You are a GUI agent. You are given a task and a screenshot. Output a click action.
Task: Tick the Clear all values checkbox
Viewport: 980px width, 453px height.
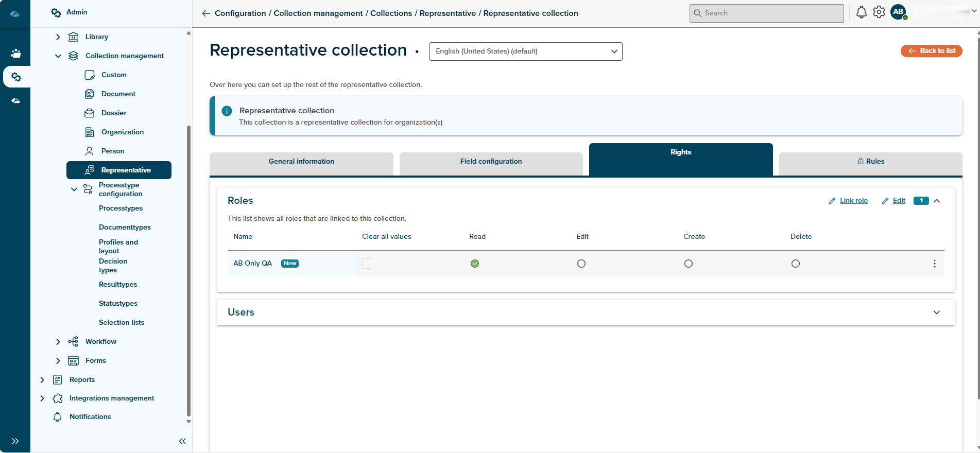[x=367, y=264]
